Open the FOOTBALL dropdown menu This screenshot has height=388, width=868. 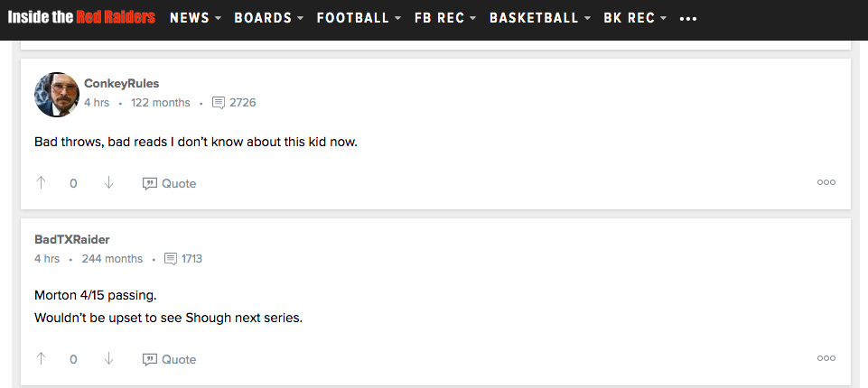[x=359, y=18]
